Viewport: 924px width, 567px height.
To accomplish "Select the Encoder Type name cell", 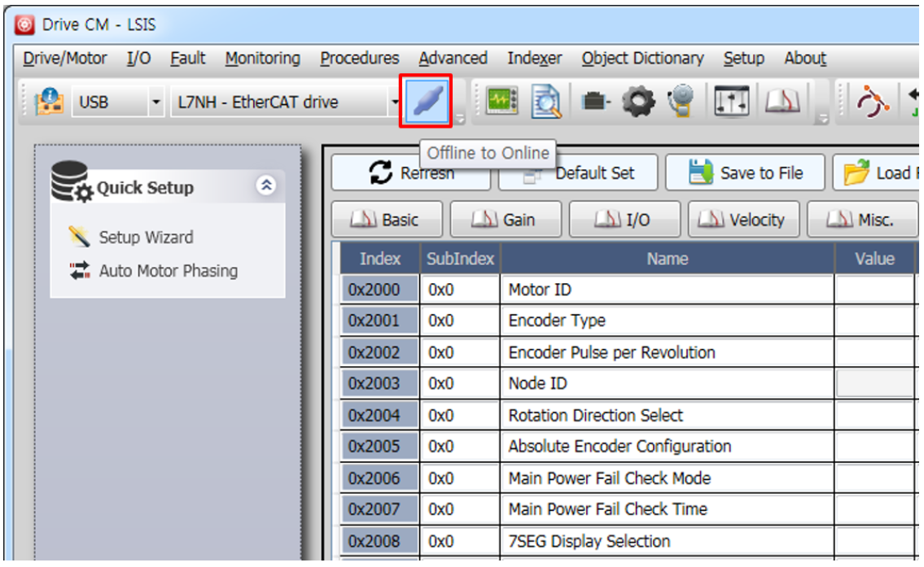I will tap(667, 321).
